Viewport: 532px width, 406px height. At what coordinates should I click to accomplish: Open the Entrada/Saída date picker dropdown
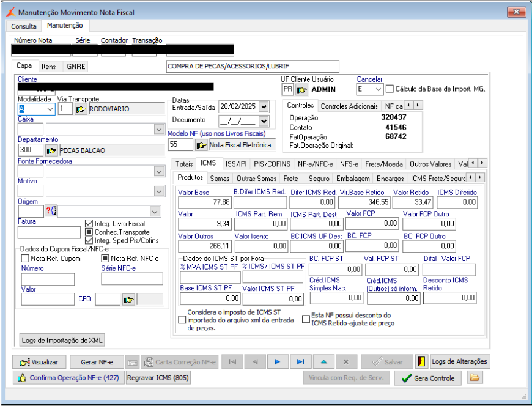264,106
